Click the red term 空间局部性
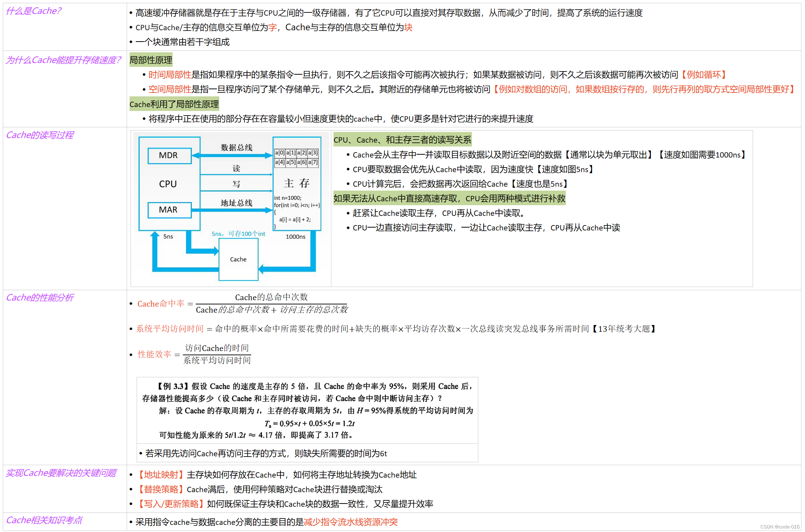 click(170, 89)
